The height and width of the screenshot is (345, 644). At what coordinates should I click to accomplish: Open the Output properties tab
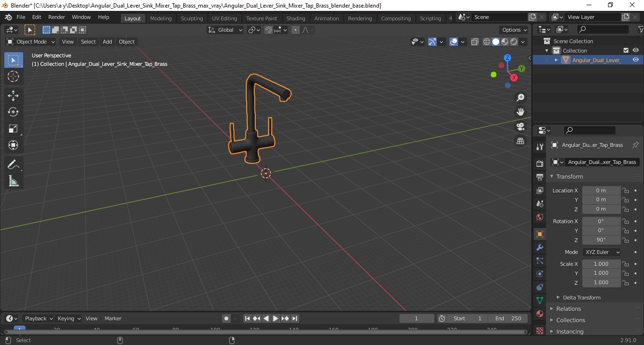pos(539,177)
